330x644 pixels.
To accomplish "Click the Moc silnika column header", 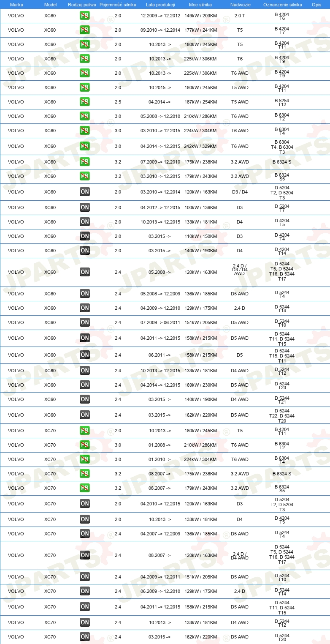I will (x=200, y=4).
